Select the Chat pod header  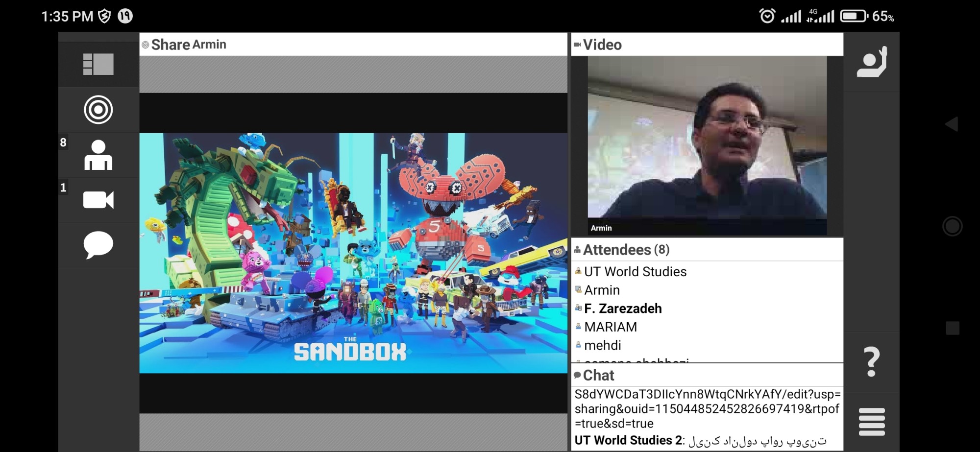tap(707, 375)
